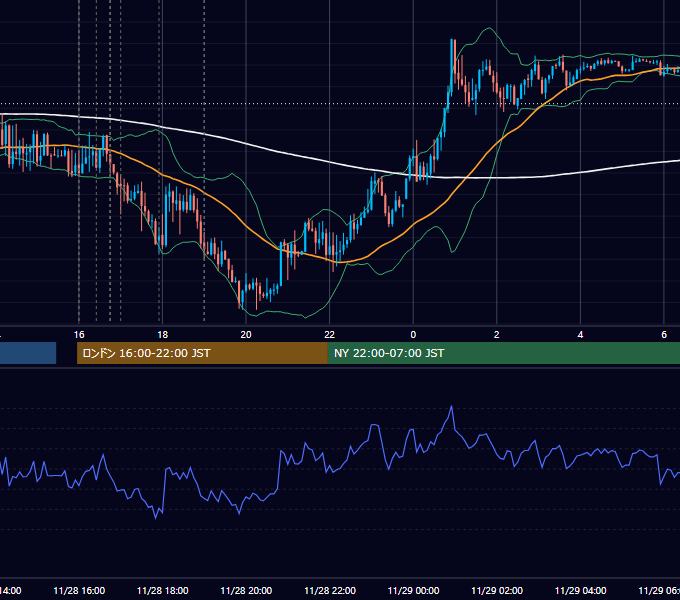
Task: Click the 0 hour label on the price chart axis
Action: click(x=413, y=335)
